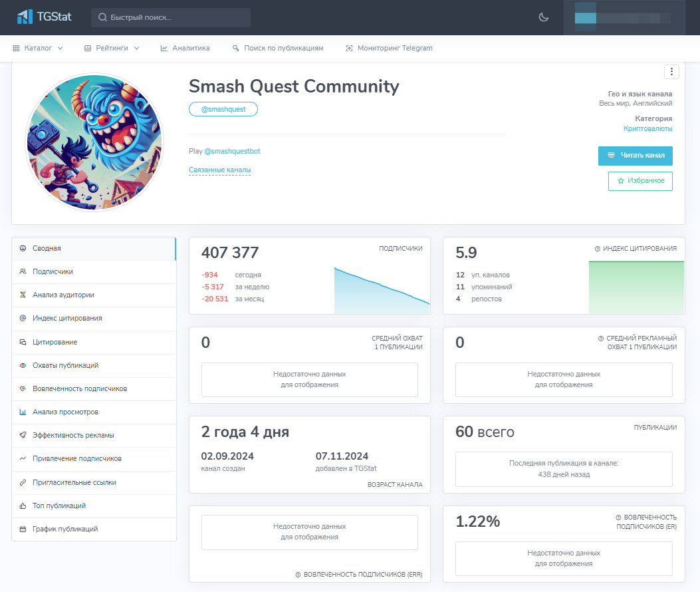
Task: Click the thumbs-up icon Топ публикаций
Action: coord(23,506)
